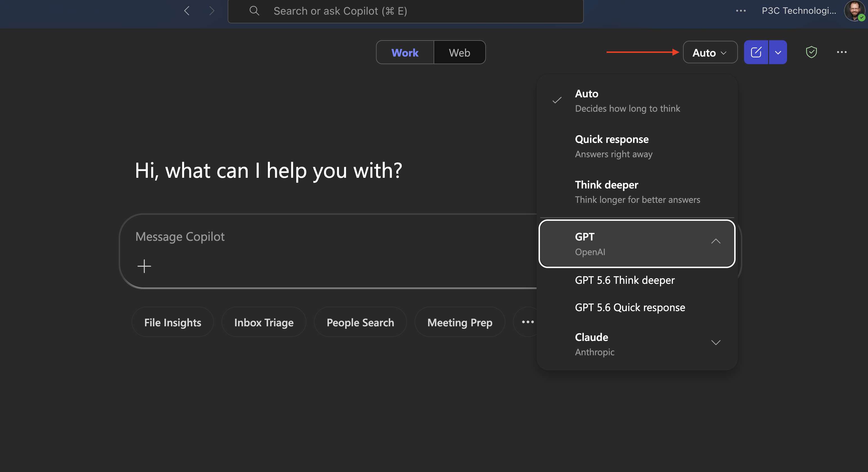Open more options beside the shield
868x472 pixels.
pyautogui.click(x=842, y=52)
